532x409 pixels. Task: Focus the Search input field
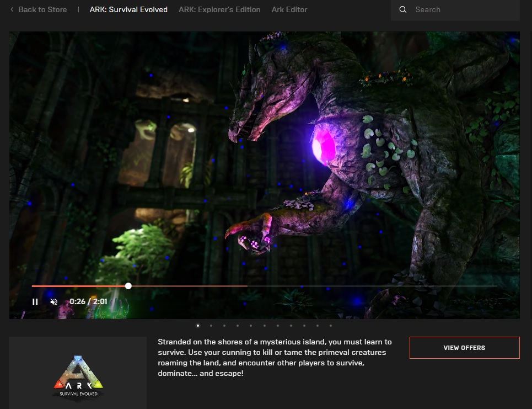click(x=455, y=10)
